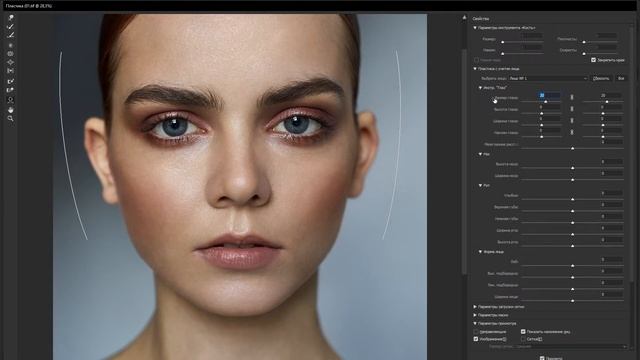Select the Pucker tool
The height and width of the screenshot is (360, 640).
tap(11, 53)
